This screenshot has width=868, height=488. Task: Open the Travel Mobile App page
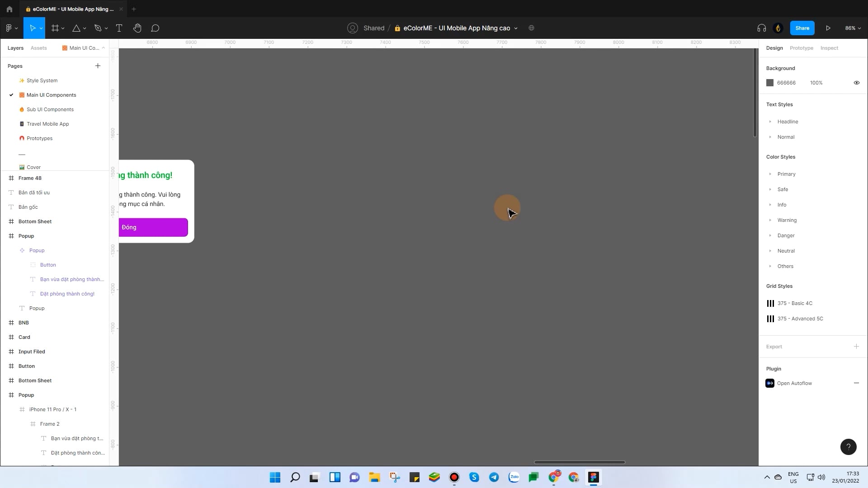point(47,124)
